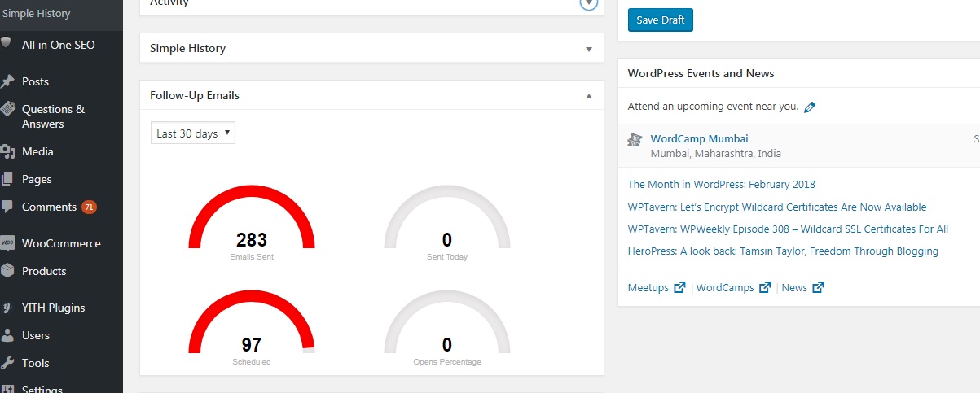
Task: Click the 97 scheduled value
Action: 252,344
